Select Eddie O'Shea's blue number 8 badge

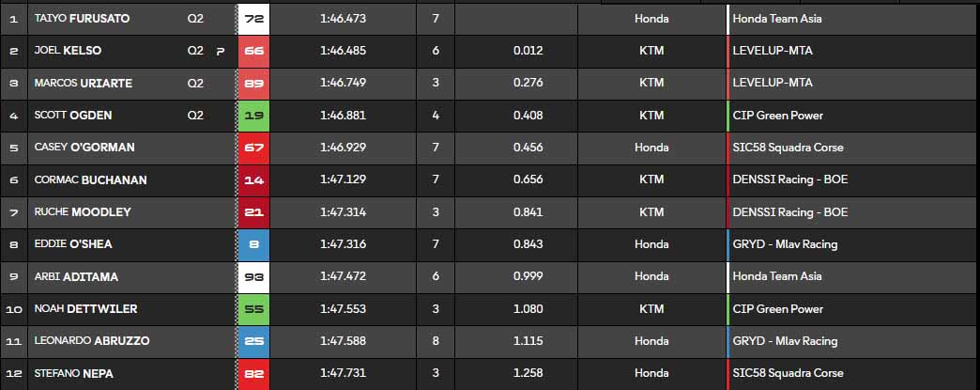[253, 244]
